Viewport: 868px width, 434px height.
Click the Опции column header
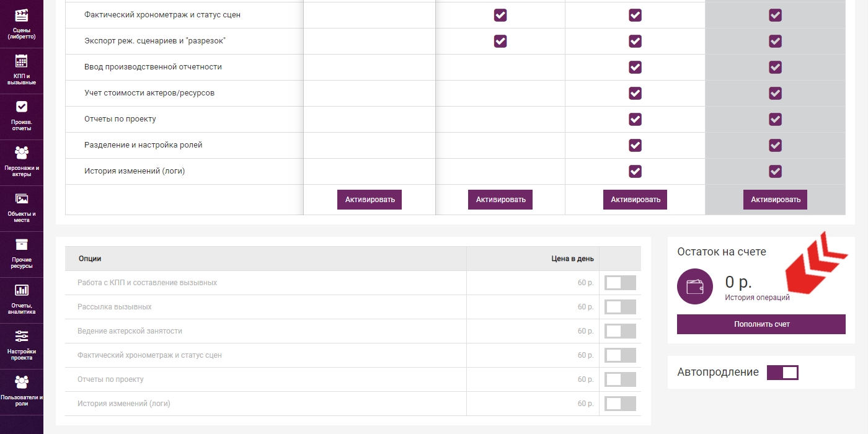[x=90, y=259]
